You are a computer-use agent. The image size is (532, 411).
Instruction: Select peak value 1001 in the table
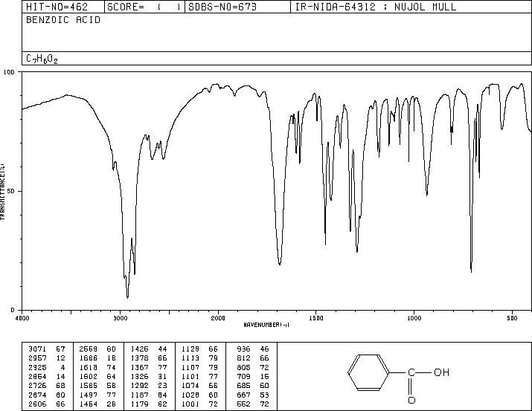(190, 404)
